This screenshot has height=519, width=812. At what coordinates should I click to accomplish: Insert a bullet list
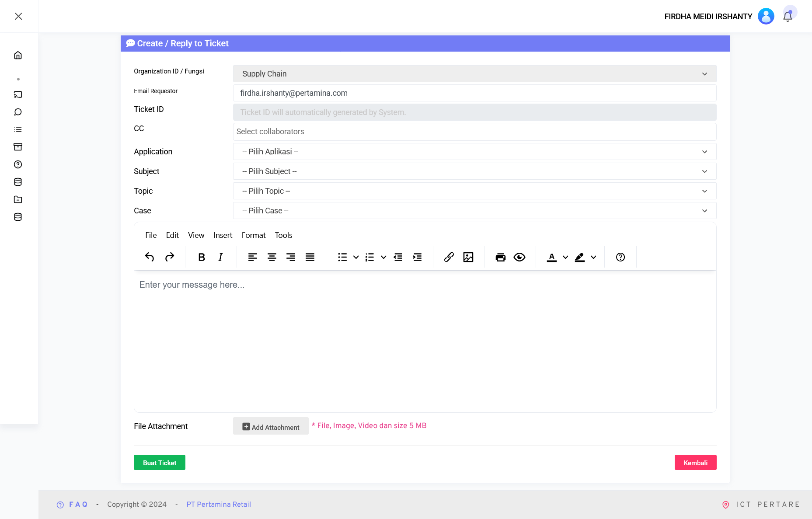(x=342, y=257)
